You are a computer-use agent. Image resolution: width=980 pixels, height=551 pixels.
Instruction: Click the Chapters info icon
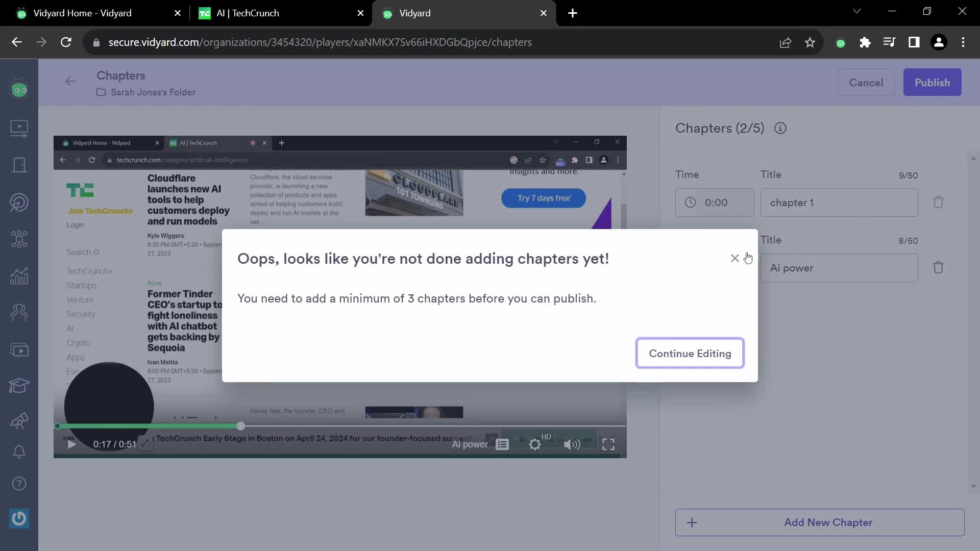[x=780, y=128]
